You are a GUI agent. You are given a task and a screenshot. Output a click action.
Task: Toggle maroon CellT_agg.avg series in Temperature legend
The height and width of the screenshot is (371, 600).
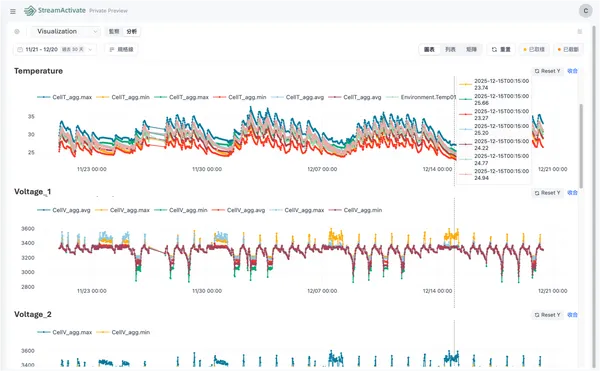pos(355,98)
